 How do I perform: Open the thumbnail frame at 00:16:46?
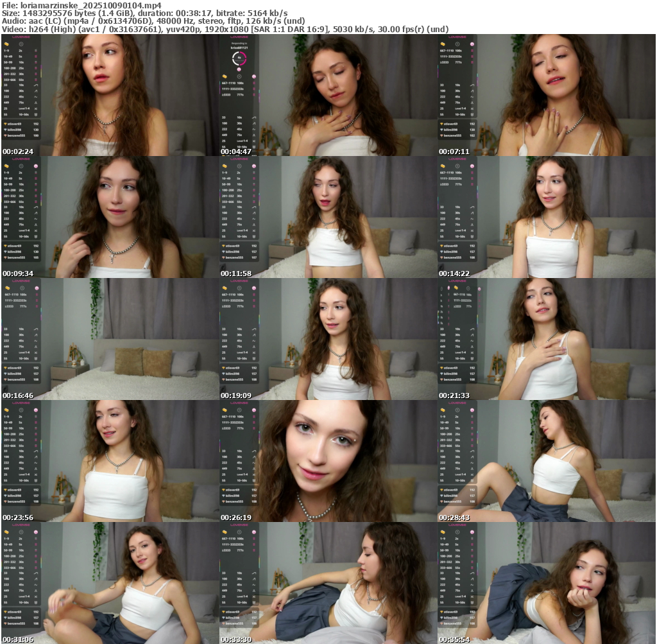tap(110, 339)
